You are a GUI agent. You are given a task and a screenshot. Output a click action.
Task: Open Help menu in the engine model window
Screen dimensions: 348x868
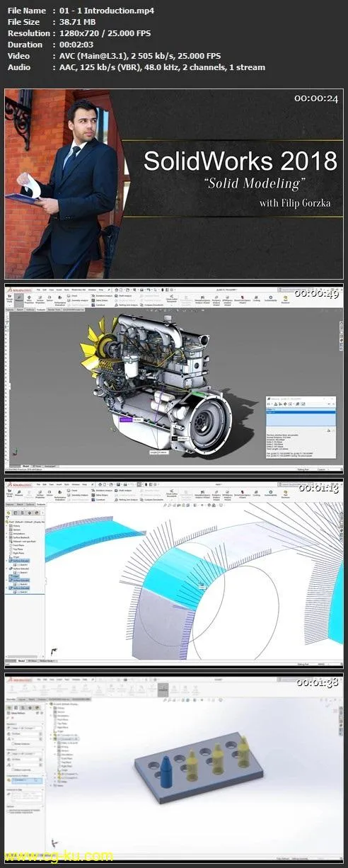[x=100, y=290]
